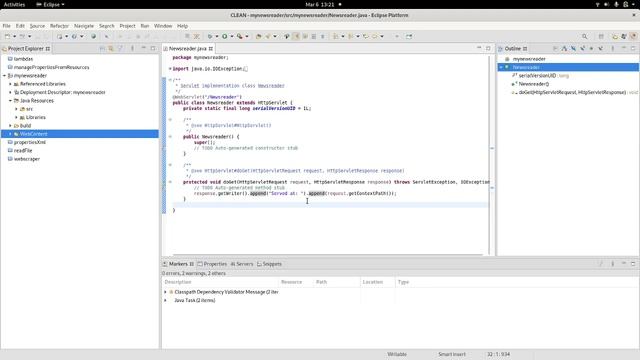The image size is (640, 360).
Task: Expand the Referenced Libraries node
Action: (11, 84)
